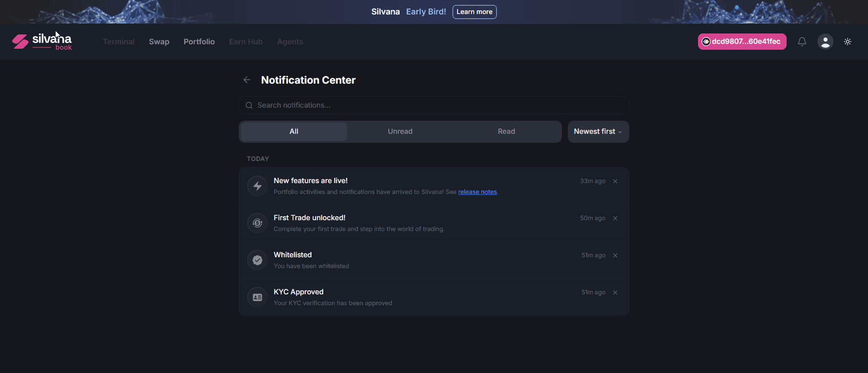Image resolution: width=868 pixels, height=373 pixels.
Task: Open the Portfolio page
Action: click(199, 42)
